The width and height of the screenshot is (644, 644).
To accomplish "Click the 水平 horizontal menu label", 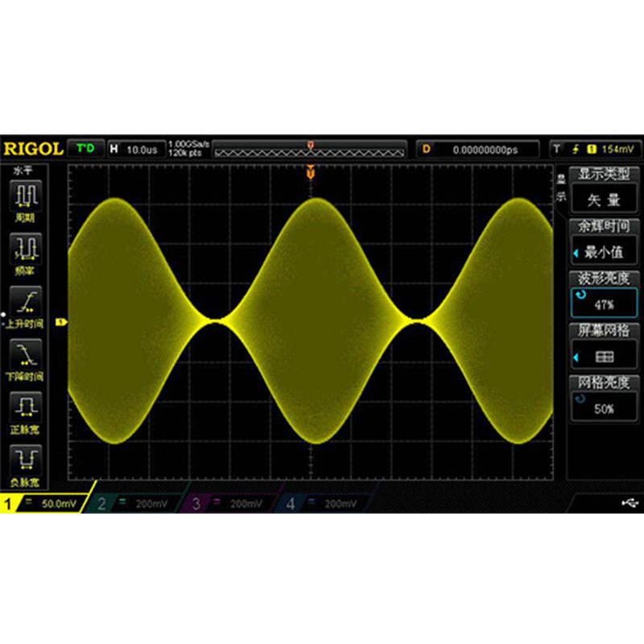I will [23, 170].
